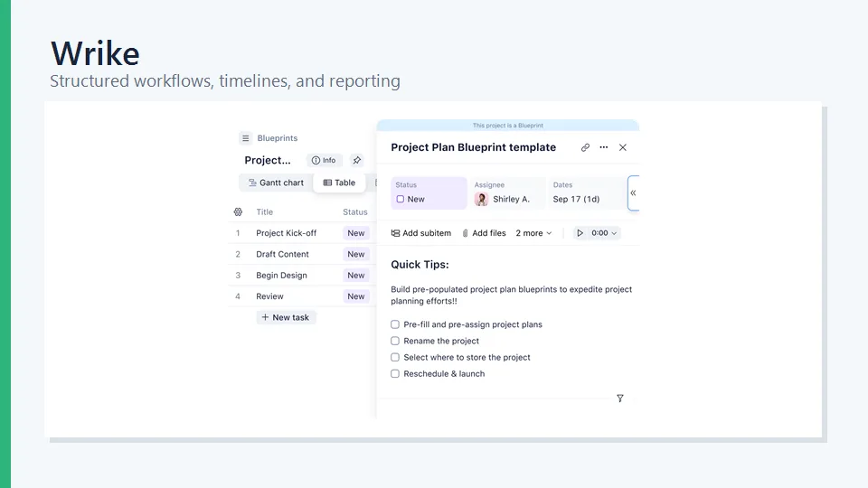Check Pre-fill and pre-assign project plans
The width and height of the screenshot is (868, 488).
click(x=395, y=324)
